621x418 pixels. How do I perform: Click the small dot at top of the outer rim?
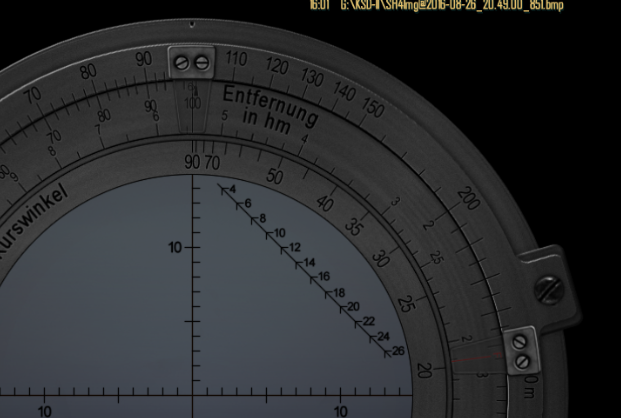pos(192,25)
